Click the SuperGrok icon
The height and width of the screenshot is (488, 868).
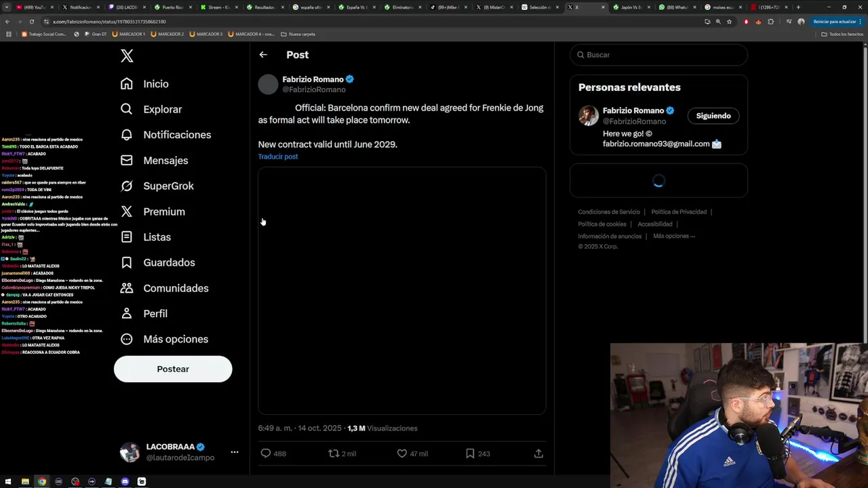[127, 186]
